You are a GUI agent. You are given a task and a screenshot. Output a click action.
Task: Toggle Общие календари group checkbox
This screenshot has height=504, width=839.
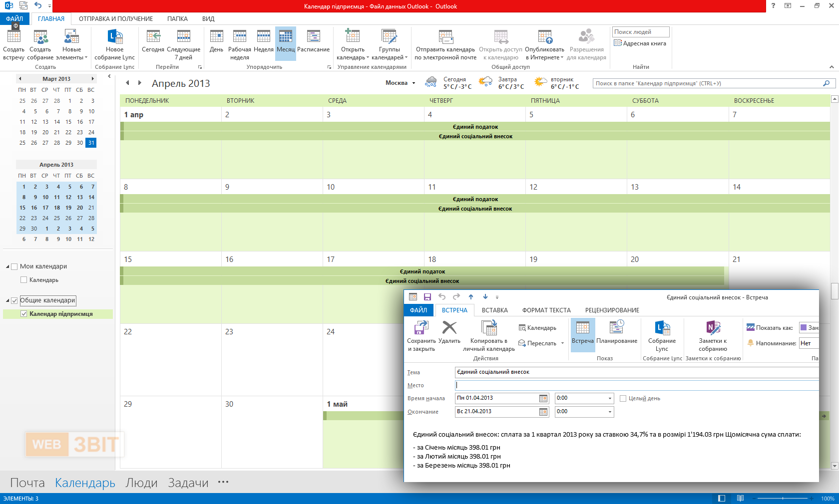[x=14, y=300]
